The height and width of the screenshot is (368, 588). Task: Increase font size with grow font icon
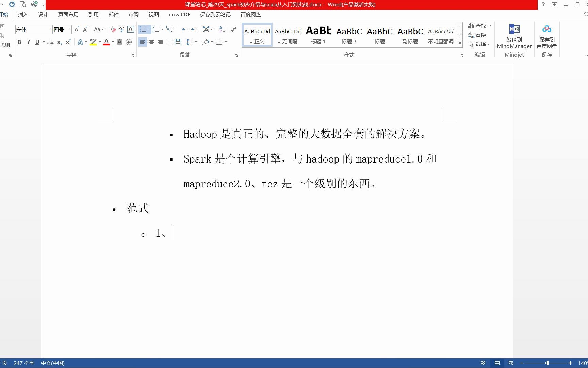(x=77, y=29)
